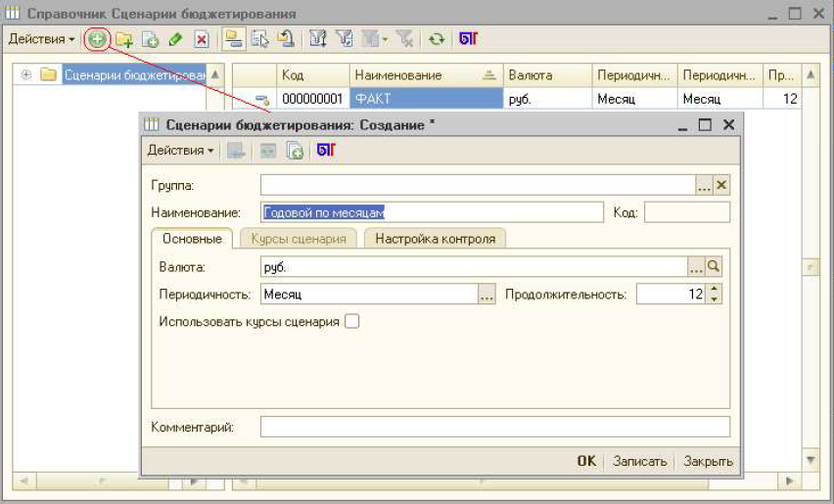The image size is (834, 504).
Task: Click the green Add new item icon
Action: (98, 39)
